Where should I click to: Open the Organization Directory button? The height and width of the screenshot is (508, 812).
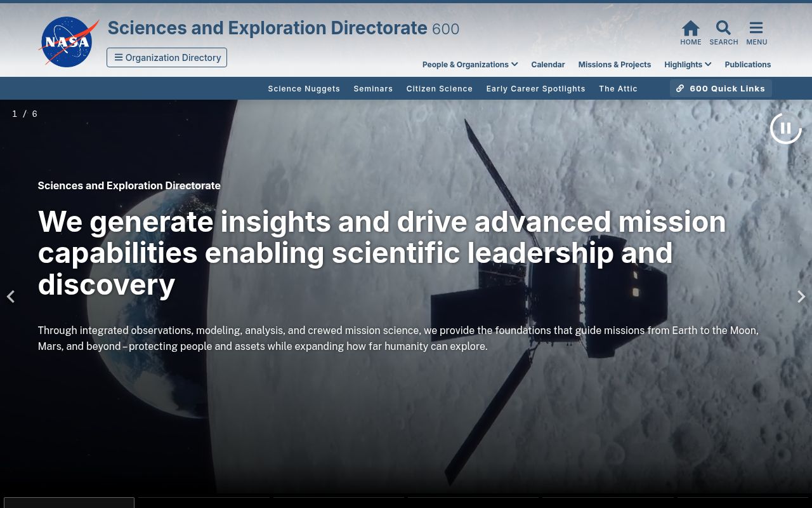(167, 57)
